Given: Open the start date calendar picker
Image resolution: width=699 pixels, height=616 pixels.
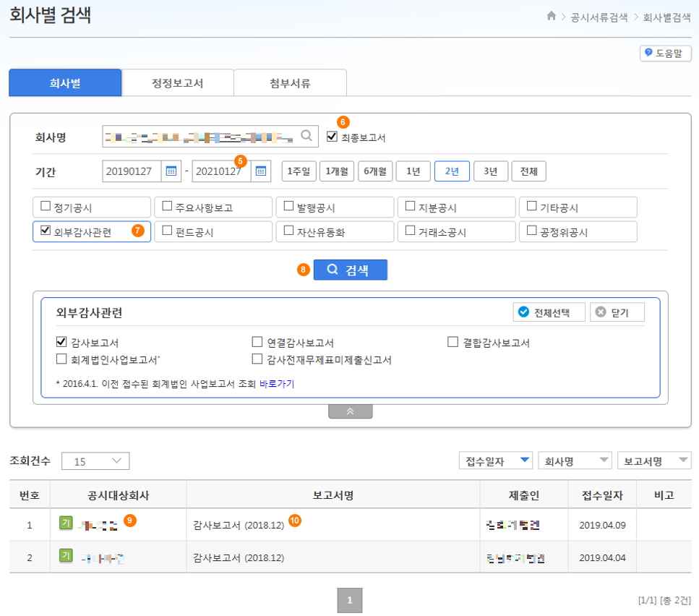Looking at the screenshot, I should [170, 171].
